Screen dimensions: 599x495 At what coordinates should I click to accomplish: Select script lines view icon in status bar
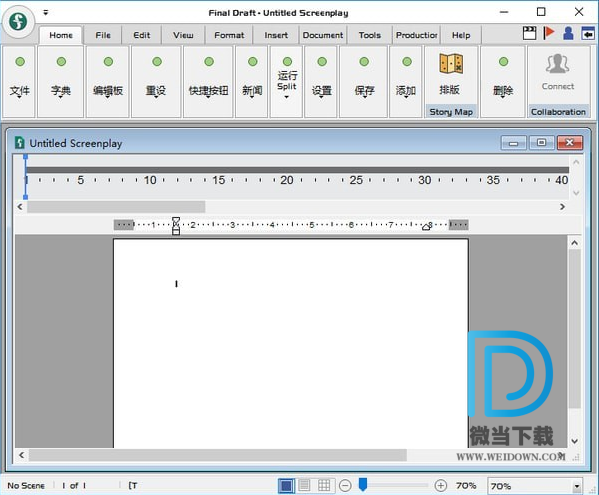tap(304, 485)
